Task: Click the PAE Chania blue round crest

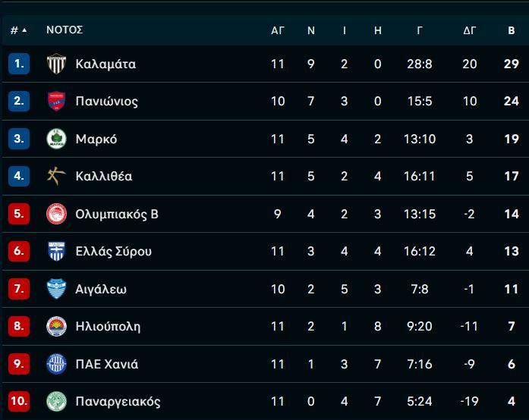Action: pyautogui.click(x=56, y=364)
